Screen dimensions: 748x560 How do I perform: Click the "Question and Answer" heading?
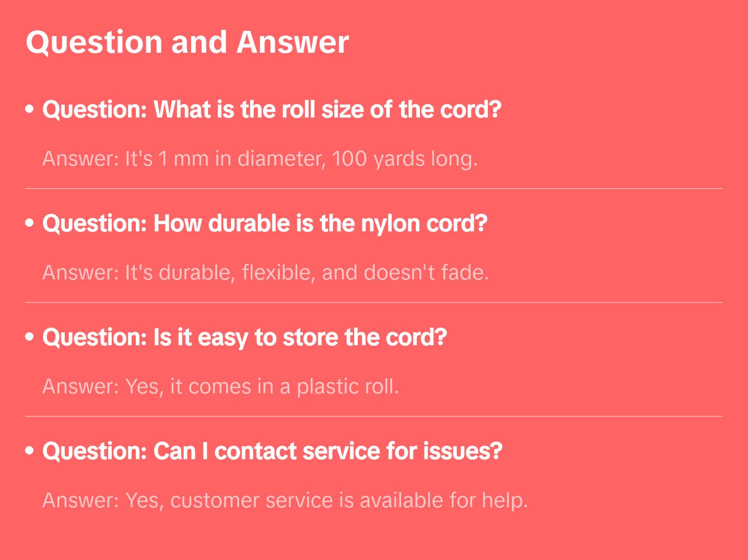pos(187,42)
